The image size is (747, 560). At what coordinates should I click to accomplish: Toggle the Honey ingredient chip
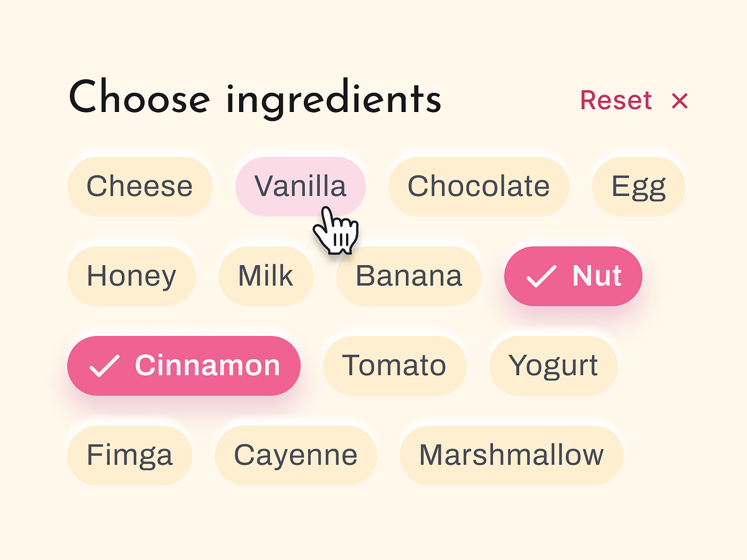[x=131, y=276]
